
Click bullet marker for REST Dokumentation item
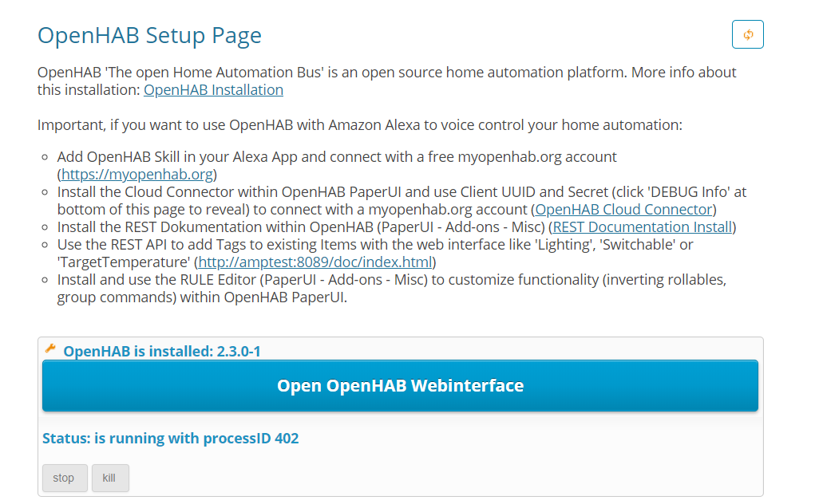[x=45, y=227]
